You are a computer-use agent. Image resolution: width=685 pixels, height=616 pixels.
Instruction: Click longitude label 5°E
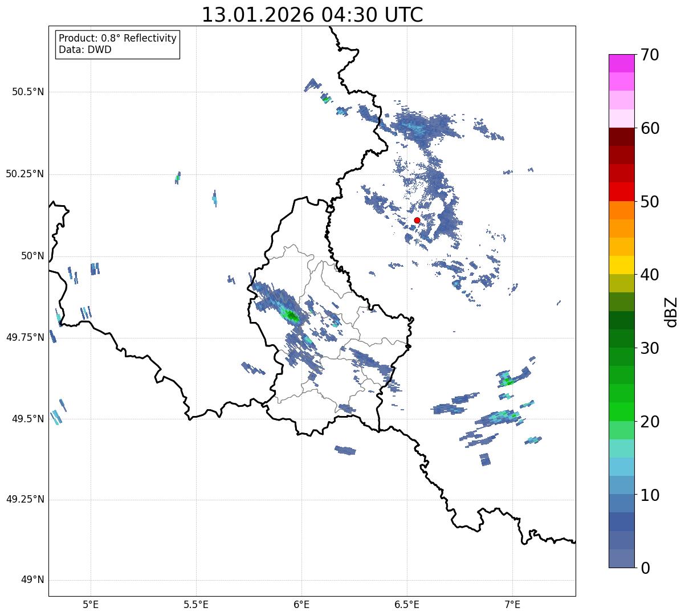pos(91,605)
